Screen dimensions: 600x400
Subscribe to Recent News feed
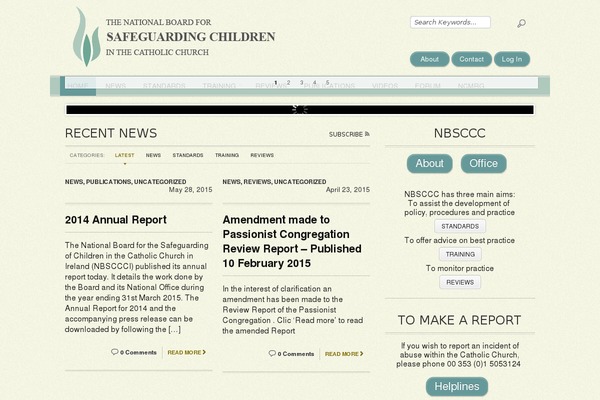(349, 134)
